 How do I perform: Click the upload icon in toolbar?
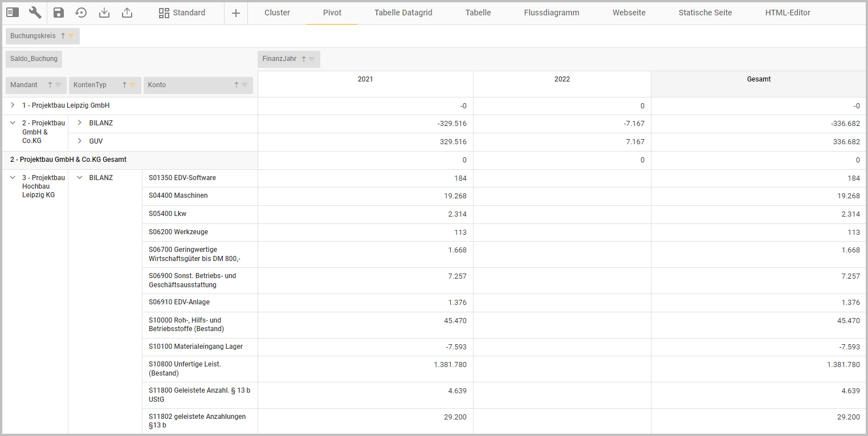127,13
